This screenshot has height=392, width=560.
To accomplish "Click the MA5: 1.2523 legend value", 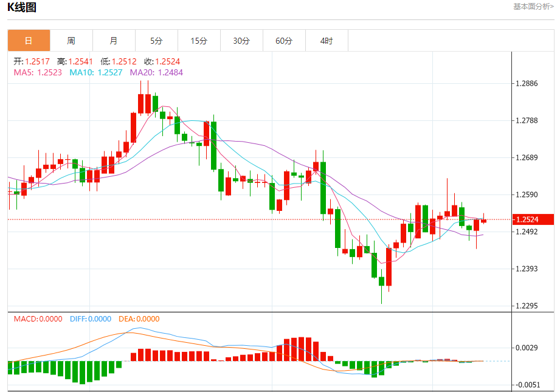I will coord(38,72).
